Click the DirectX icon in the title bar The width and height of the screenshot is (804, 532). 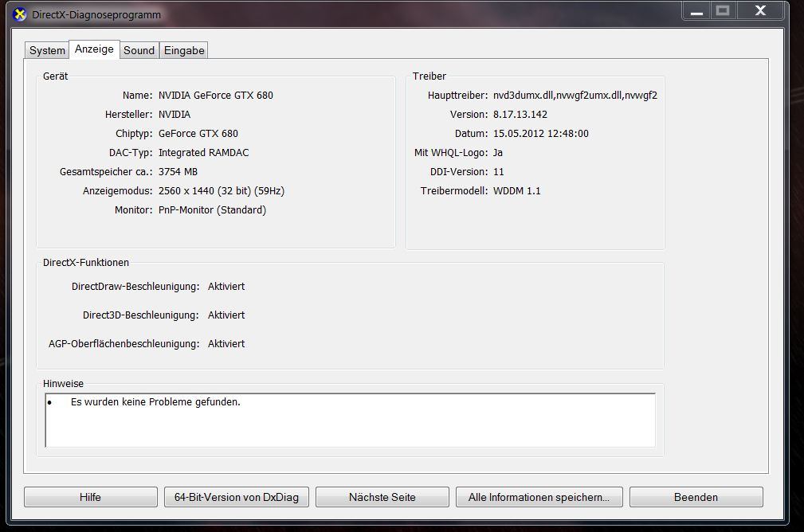(19, 14)
